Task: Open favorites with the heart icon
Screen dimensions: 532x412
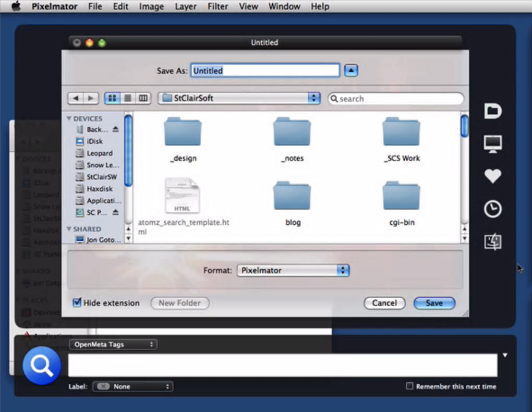Action: (x=492, y=176)
